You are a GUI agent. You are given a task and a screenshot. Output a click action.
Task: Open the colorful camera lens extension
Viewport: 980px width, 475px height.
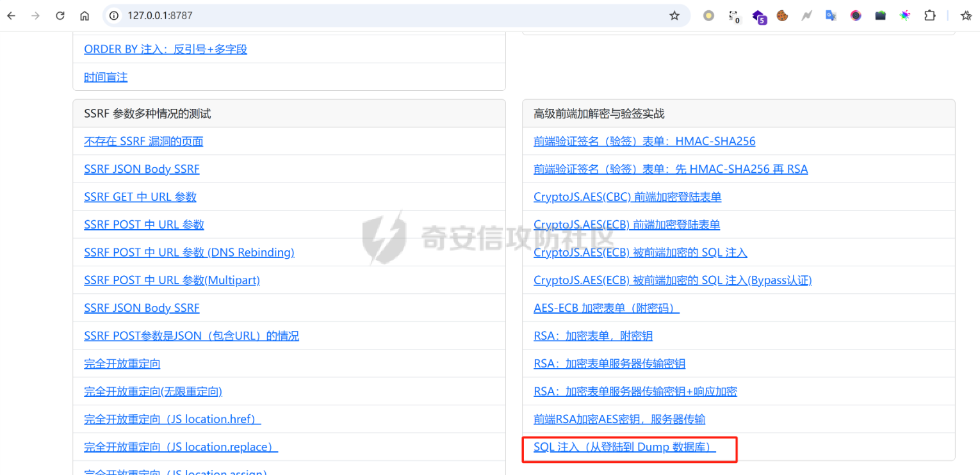[x=856, y=16]
